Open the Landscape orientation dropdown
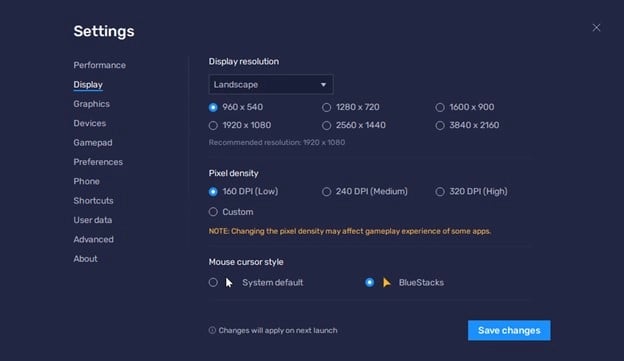The height and width of the screenshot is (361, 624). [271, 84]
